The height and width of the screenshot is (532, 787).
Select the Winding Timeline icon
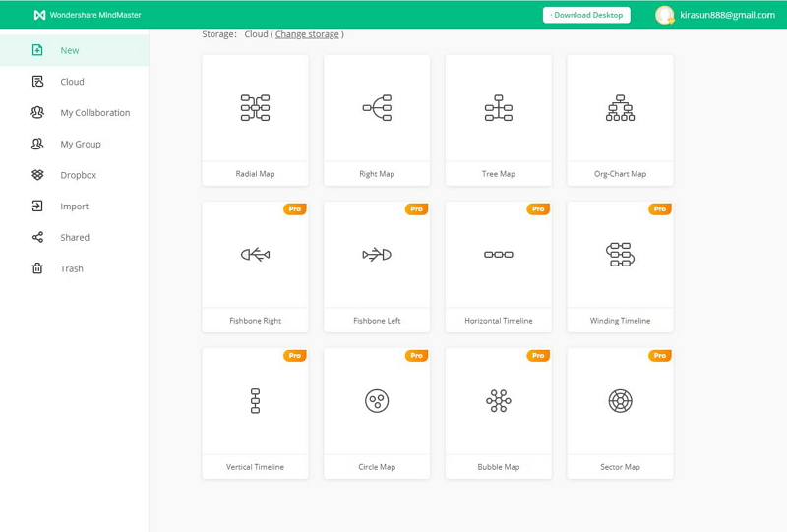coord(620,255)
